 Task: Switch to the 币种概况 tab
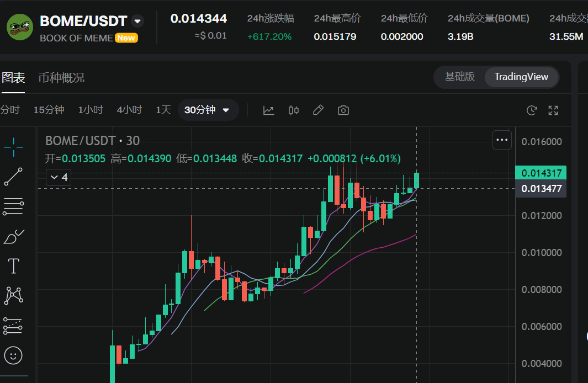(61, 78)
